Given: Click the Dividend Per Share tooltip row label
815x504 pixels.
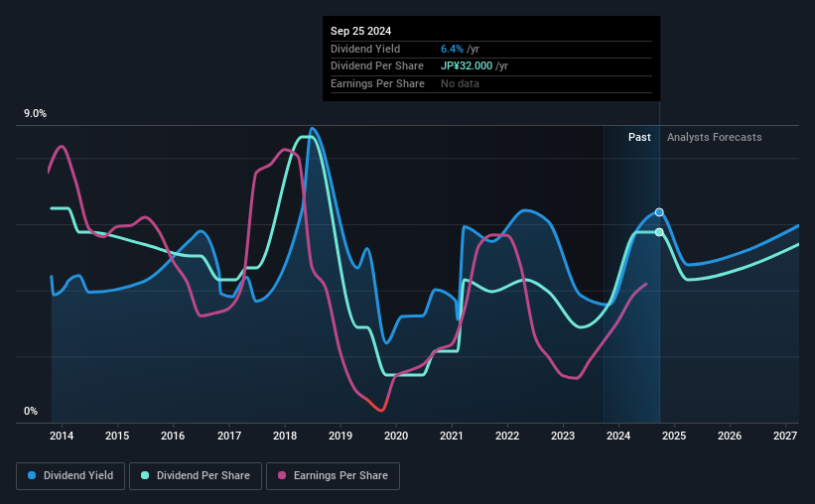Looking at the screenshot, I should coord(377,66).
